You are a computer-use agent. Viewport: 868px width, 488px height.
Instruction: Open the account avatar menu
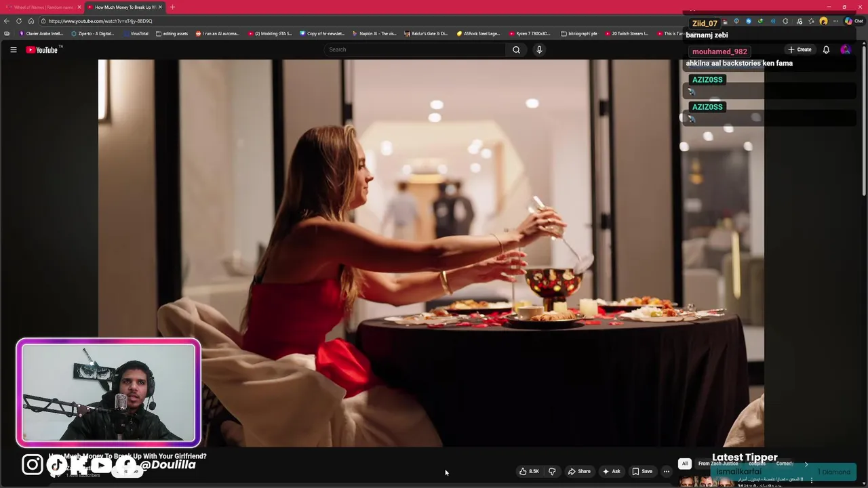[846, 49]
